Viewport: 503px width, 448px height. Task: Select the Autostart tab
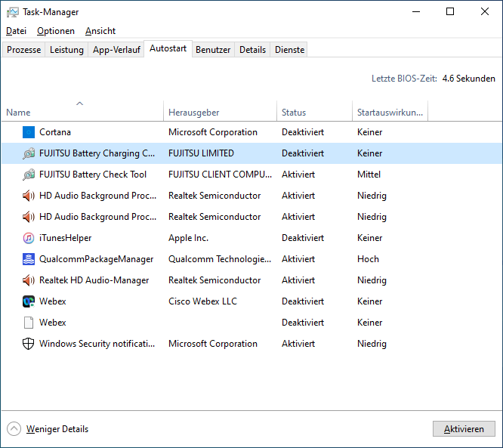(168, 49)
